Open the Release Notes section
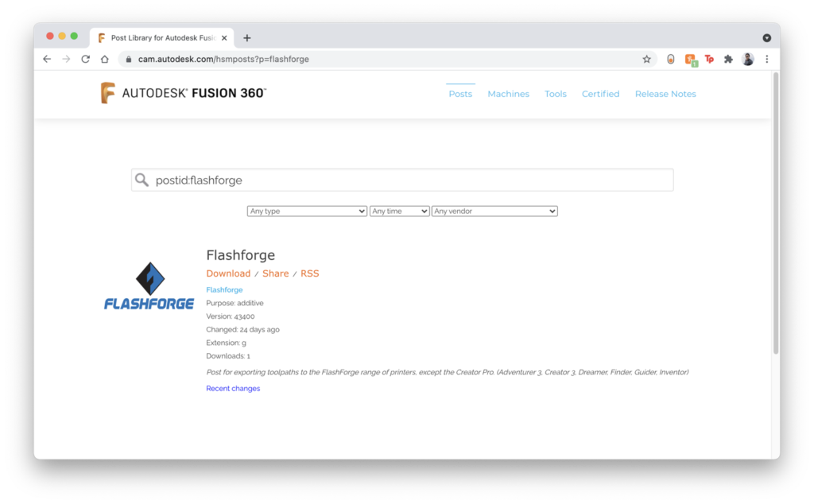Screen dimensions: 814x504 coord(665,94)
